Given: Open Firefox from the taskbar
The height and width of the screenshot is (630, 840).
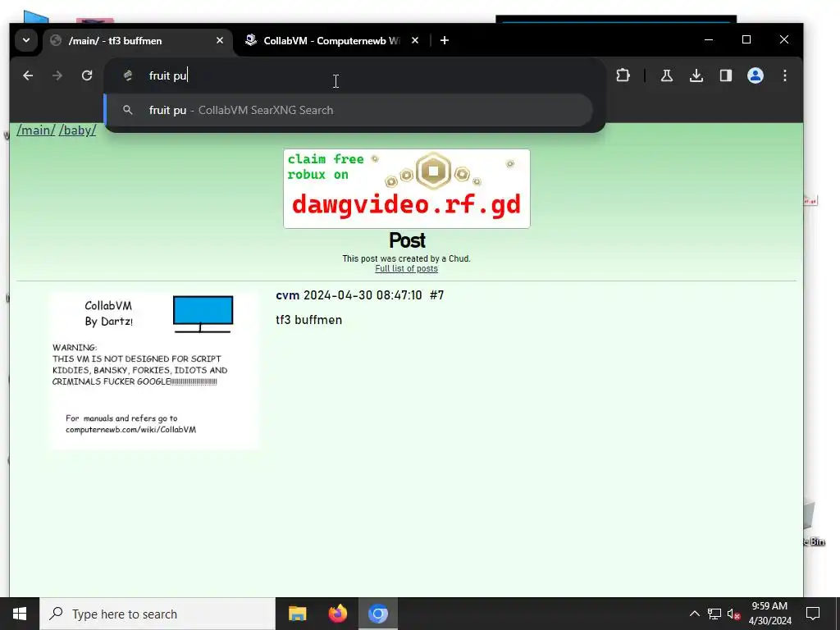Looking at the screenshot, I should click(337, 614).
